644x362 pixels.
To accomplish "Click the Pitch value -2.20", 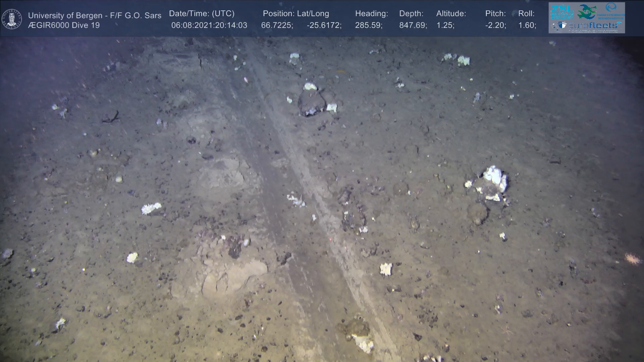I will point(495,25).
